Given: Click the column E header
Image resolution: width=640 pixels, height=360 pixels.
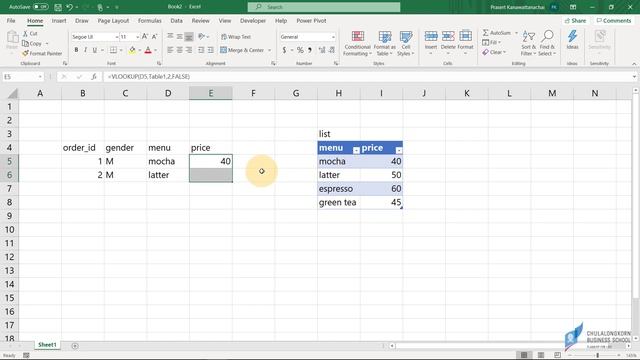Looking at the screenshot, I should (211, 93).
